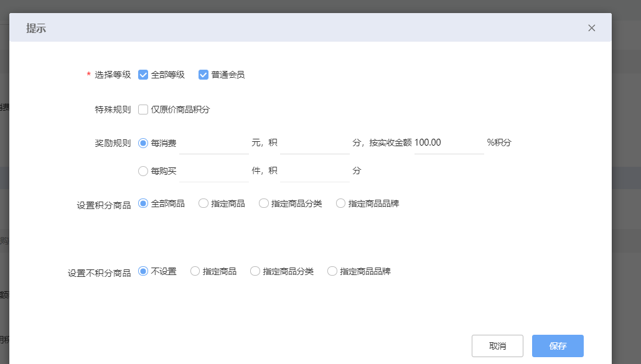Click the 提示 dialog title

point(36,28)
